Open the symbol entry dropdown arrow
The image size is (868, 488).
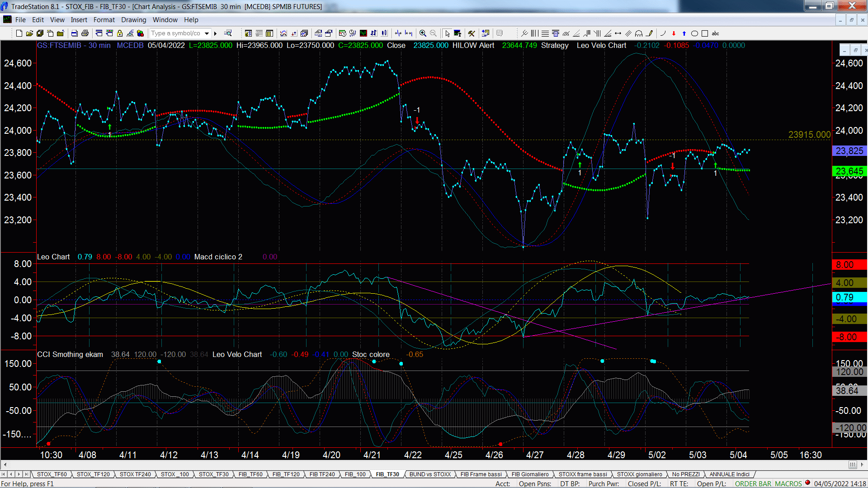207,33
